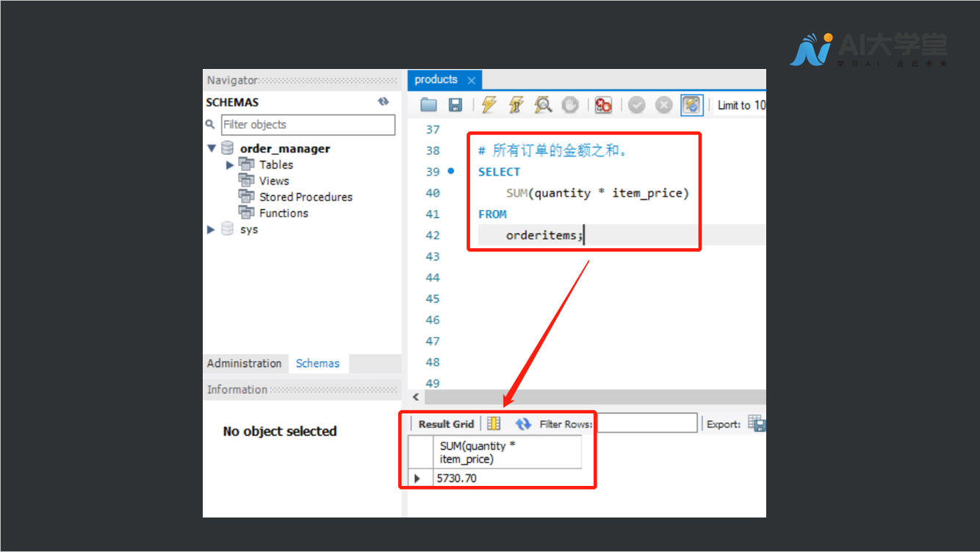The height and width of the screenshot is (552, 980).
Task: Click the Navigator panel header
Action: (x=302, y=80)
